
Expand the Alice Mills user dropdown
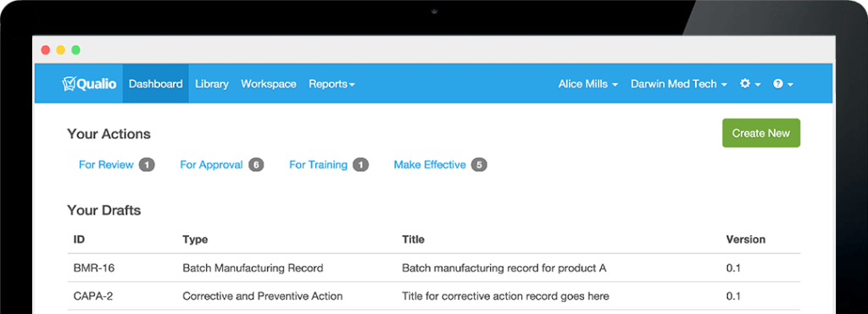pos(588,84)
